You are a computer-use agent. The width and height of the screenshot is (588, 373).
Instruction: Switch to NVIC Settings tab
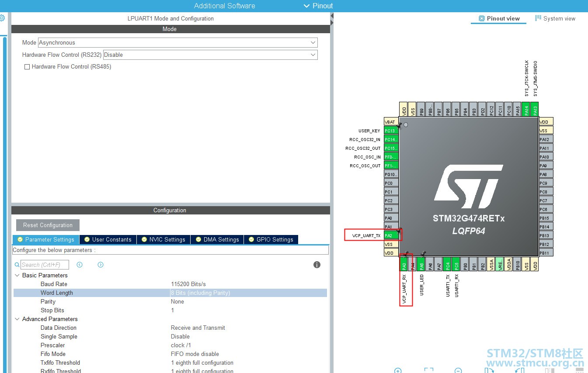[x=164, y=239]
